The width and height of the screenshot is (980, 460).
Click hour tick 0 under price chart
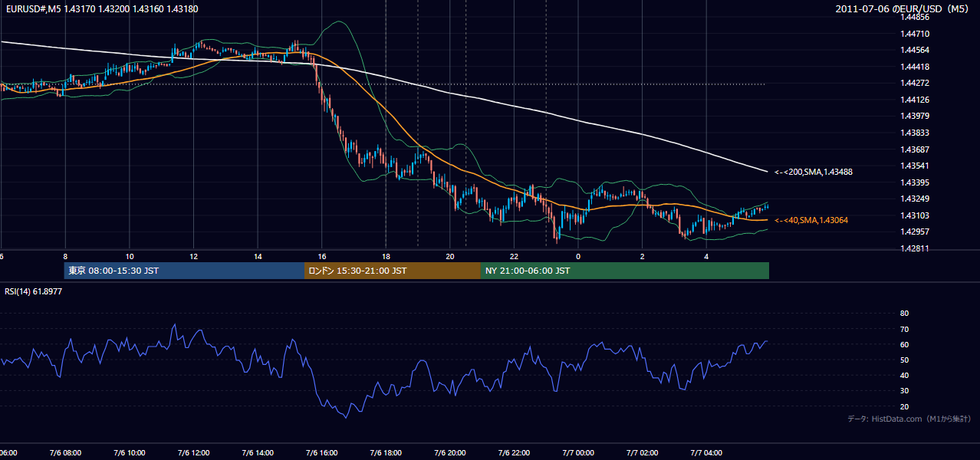tap(578, 256)
